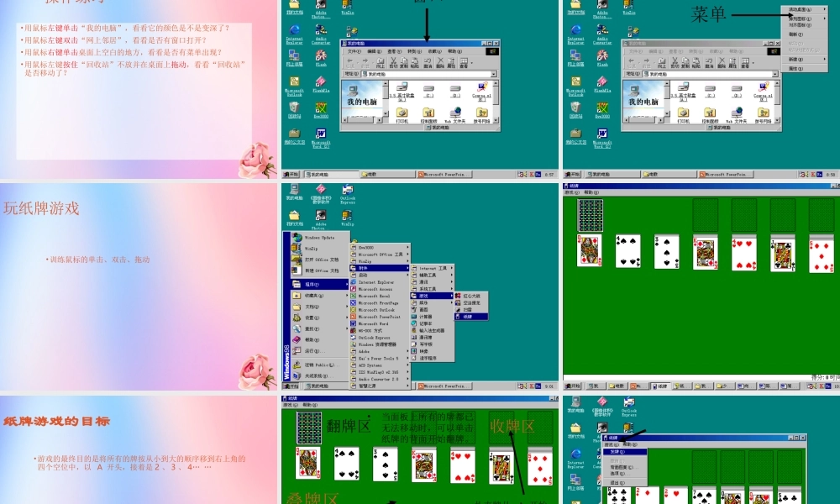Select 附件 in the programs submenu
The width and height of the screenshot is (840, 504).
pos(380,268)
